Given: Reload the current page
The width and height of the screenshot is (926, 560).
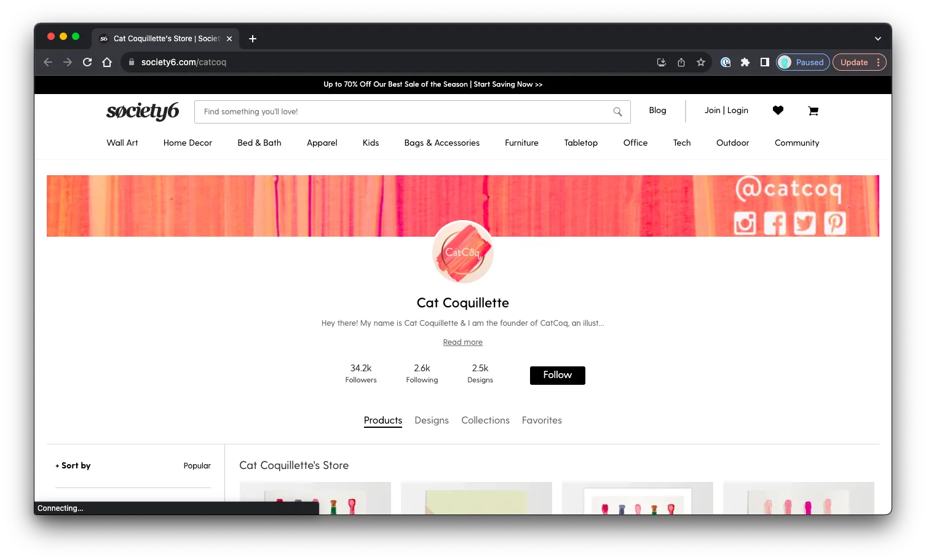Looking at the screenshot, I should (x=87, y=62).
